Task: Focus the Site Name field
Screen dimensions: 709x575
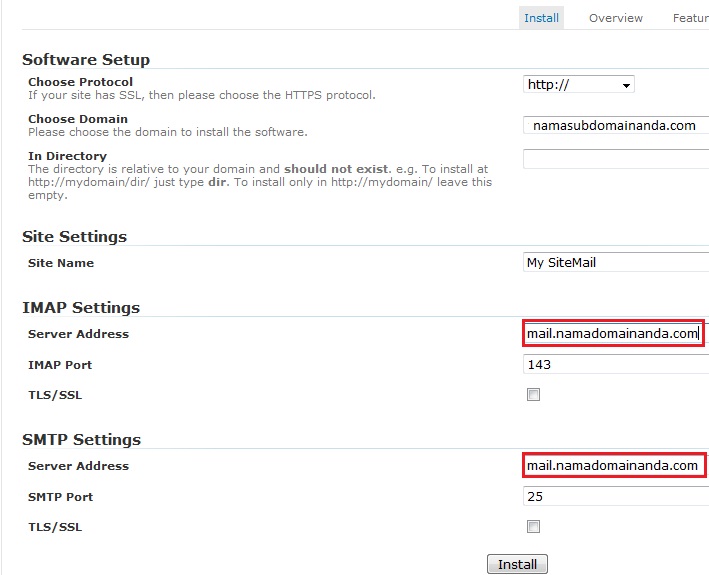Action: click(615, 263)
